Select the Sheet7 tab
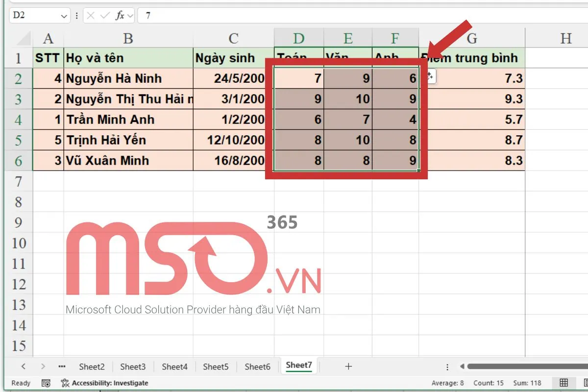This screenshot has height=392, width=588. (299, 365)
